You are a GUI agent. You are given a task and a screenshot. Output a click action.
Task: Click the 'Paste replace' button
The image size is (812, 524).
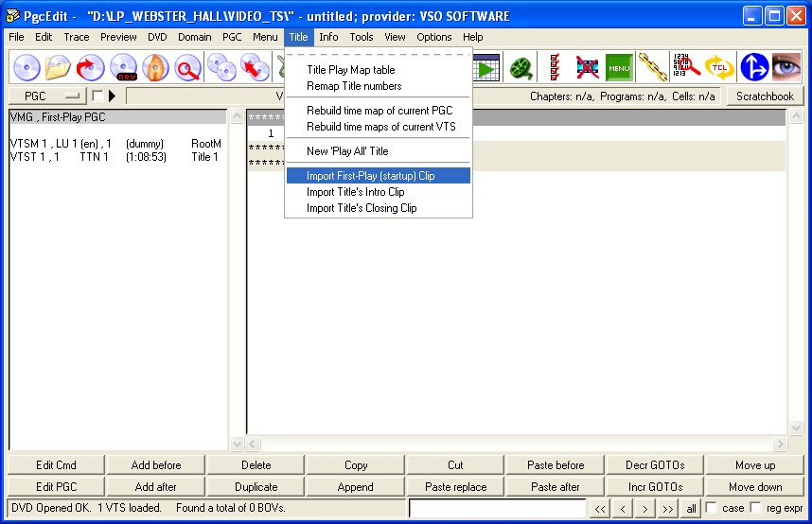tap(456, 487)
